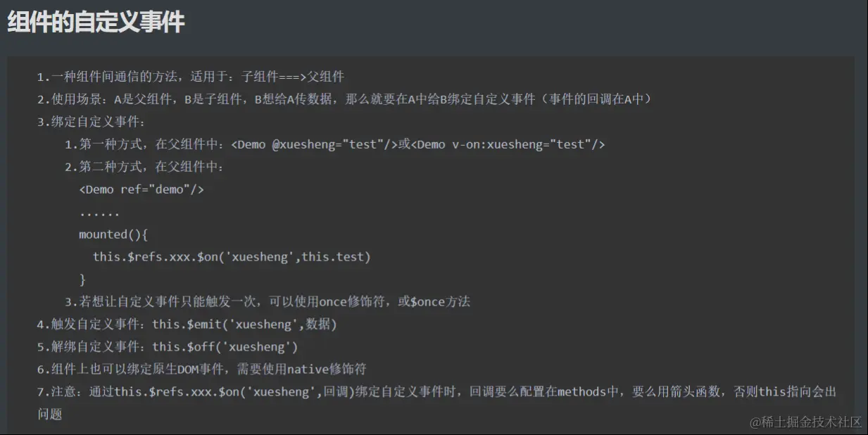Click the ...... ellipsis line
868x435 pixels.
tap(99, 212)
